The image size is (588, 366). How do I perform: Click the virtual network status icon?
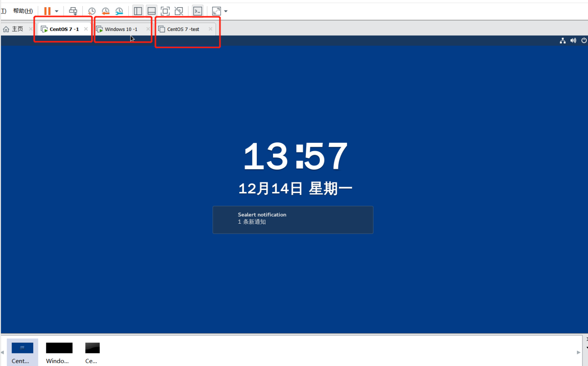563,40
